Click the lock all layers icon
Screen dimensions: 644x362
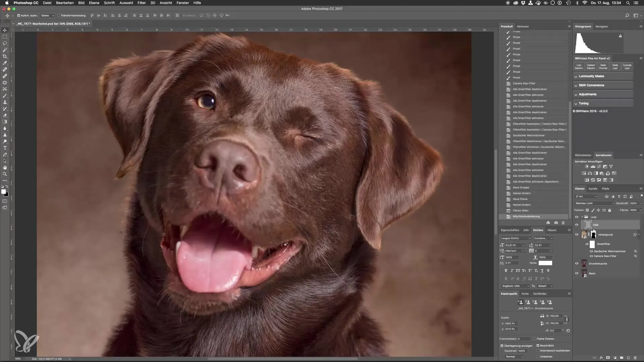[609, 210]
